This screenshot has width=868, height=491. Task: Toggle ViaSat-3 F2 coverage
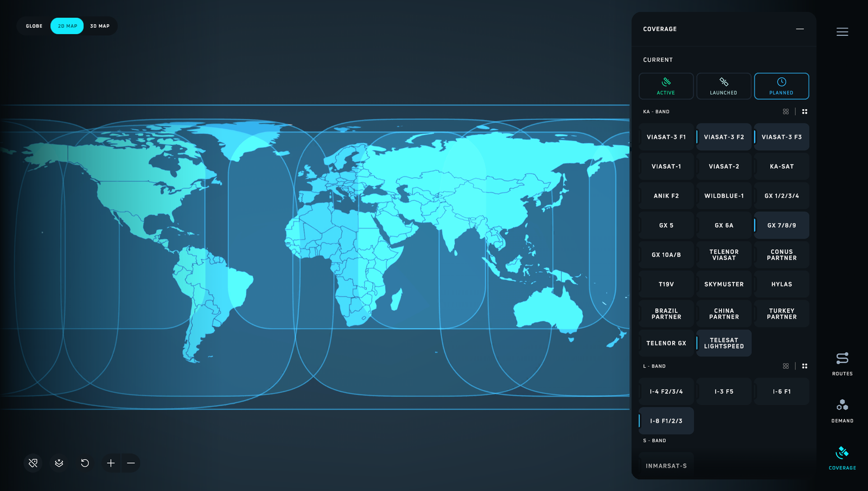[724, 137]
